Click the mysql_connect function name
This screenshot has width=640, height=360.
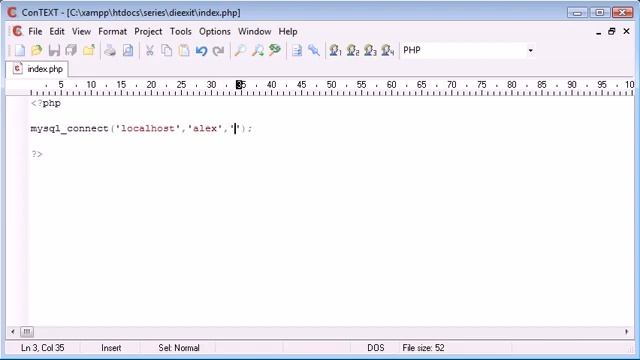coord(69,129)
